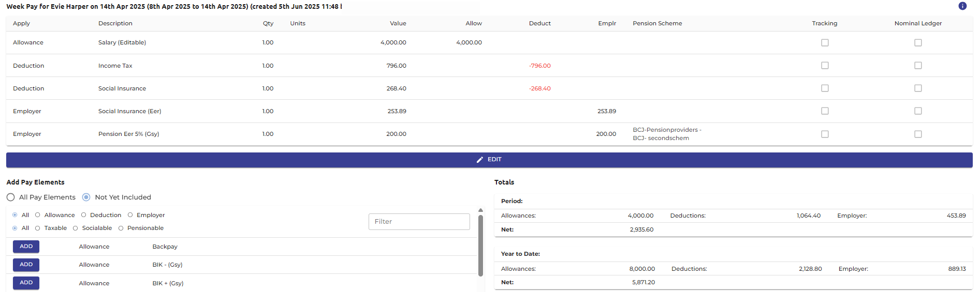Image resolution: width=980 pixels, height=292 pixels.
Task: Add the BIK + (Gsy) allowance
Action: coord(26,283)
